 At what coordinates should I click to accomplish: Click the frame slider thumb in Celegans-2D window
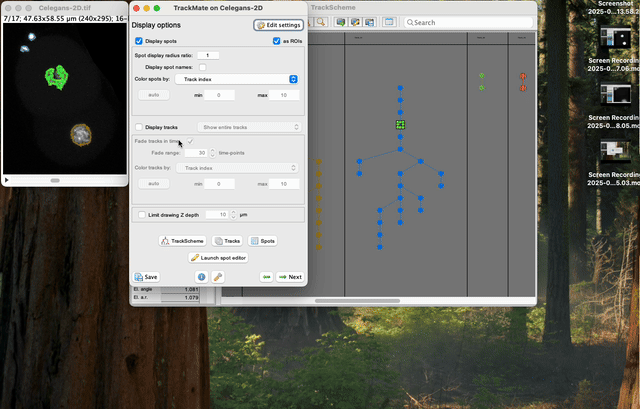point(55,180)
